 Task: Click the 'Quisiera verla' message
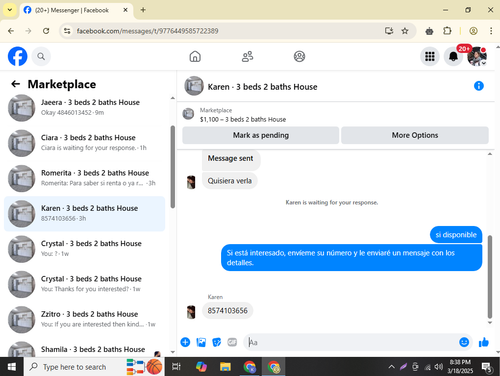pos(230,181)
